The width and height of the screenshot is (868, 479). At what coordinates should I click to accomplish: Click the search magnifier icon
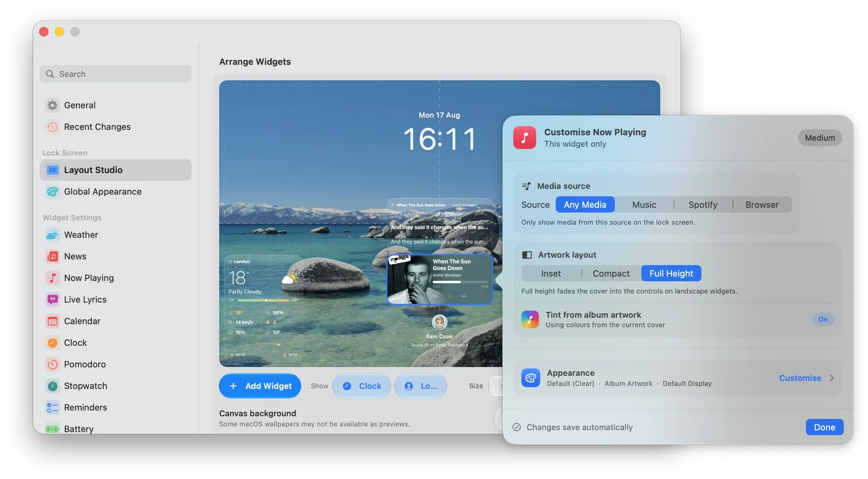50,74
